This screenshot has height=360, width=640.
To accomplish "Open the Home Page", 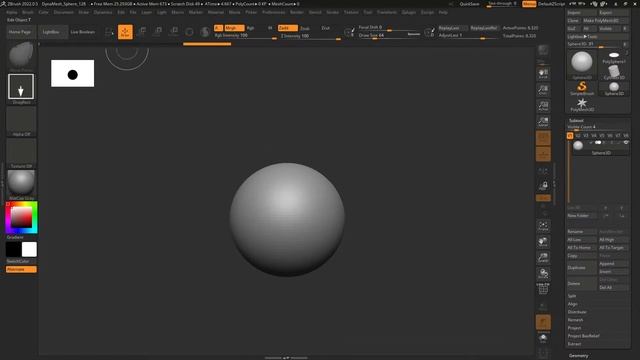I will pyautogui.click(x=20, y=32).
